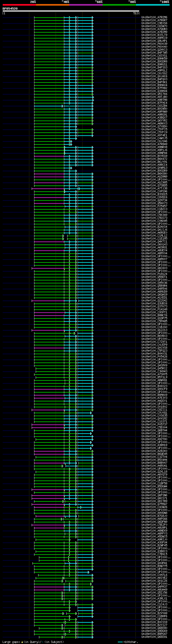Open the hit UniRef100_A7QUB3

pos(154,29)
